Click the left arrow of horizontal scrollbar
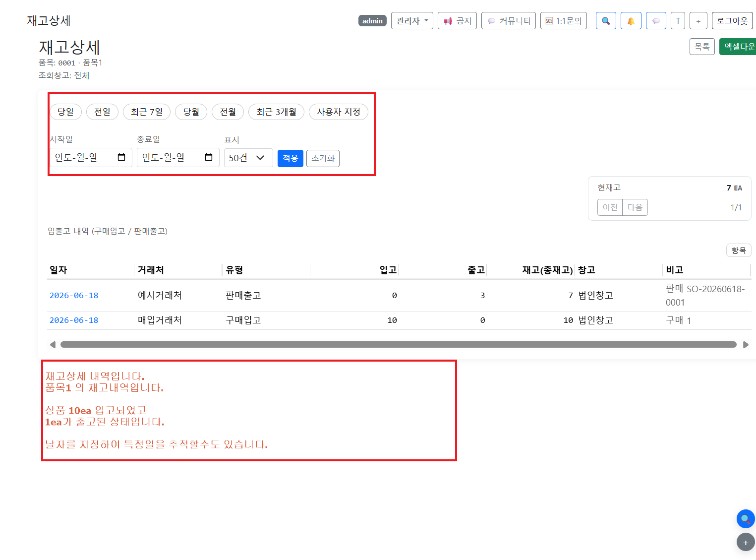The width and height of the screenshot is (756, 560). coord(53,345)
